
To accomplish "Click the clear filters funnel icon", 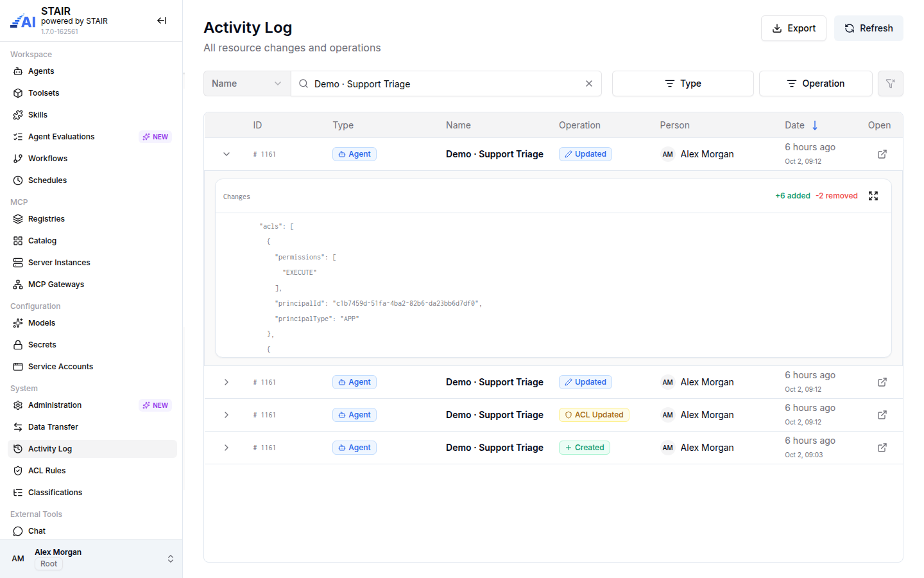I will pyautogui.click(x=891, y=83).
